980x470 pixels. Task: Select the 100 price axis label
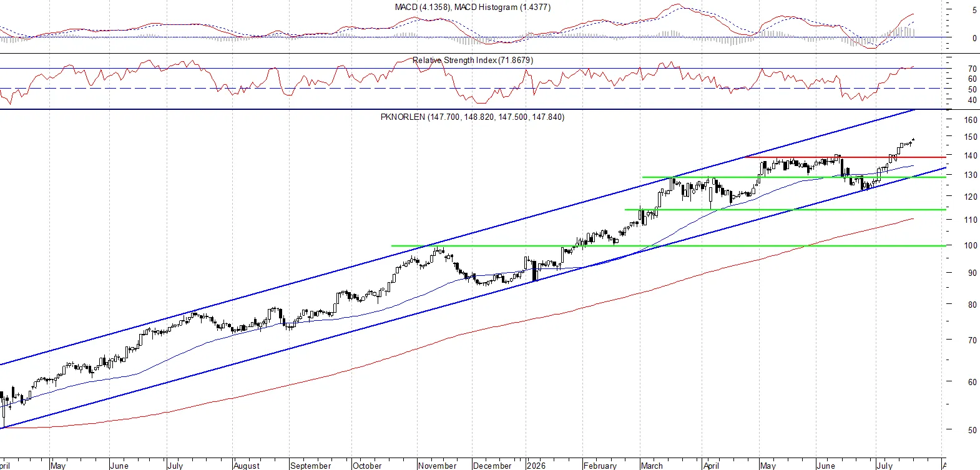[971, 245]
